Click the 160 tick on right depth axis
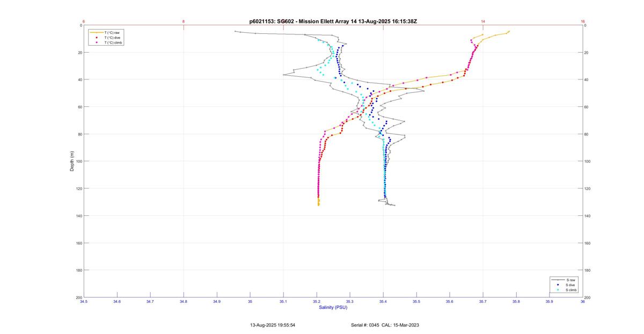The width and height of the screenshot is (644, 334). (x=588, y=243)
